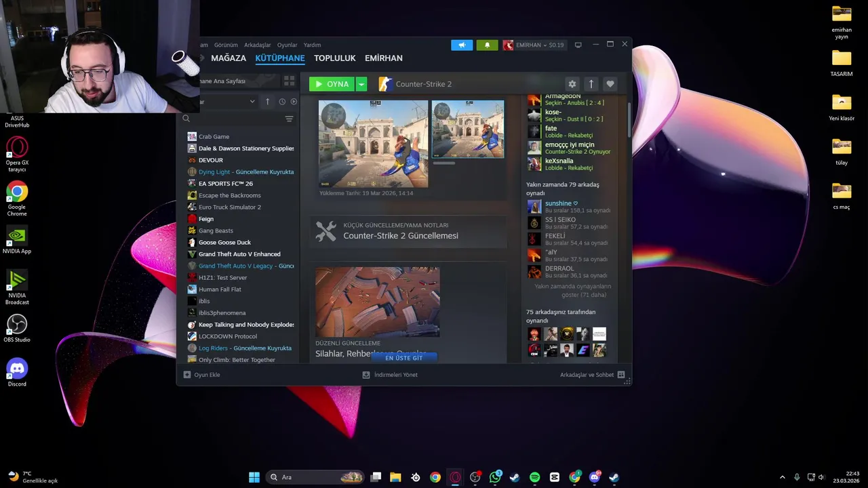Open Oyunlar menu in Steam
This screenshot has width=868, height=488.
coord(288,45)
